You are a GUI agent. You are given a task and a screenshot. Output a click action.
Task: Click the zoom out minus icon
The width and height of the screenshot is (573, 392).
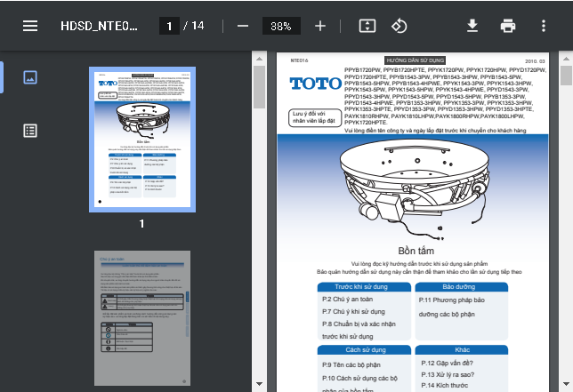(243, 26)
